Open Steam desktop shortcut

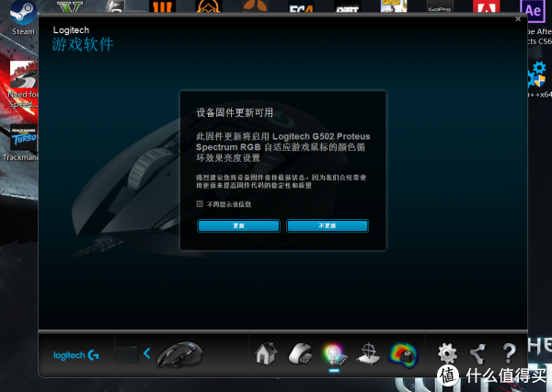point(23,17)
